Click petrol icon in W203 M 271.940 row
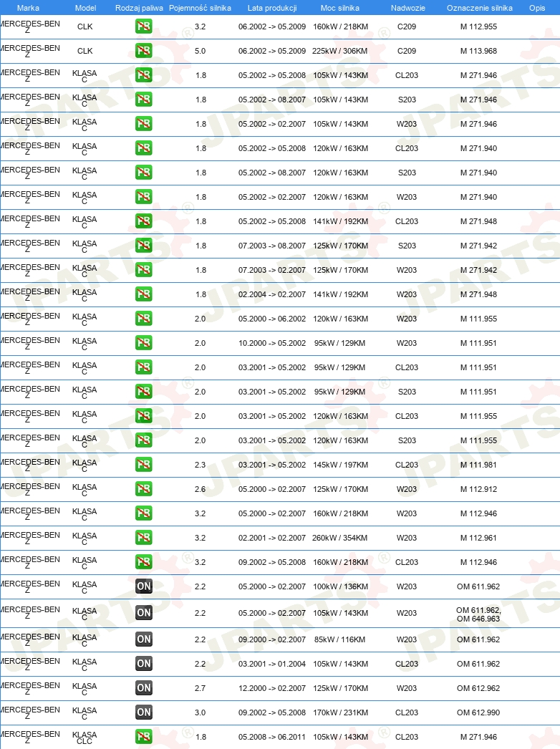The image size is (560, 749). [143, 197]
